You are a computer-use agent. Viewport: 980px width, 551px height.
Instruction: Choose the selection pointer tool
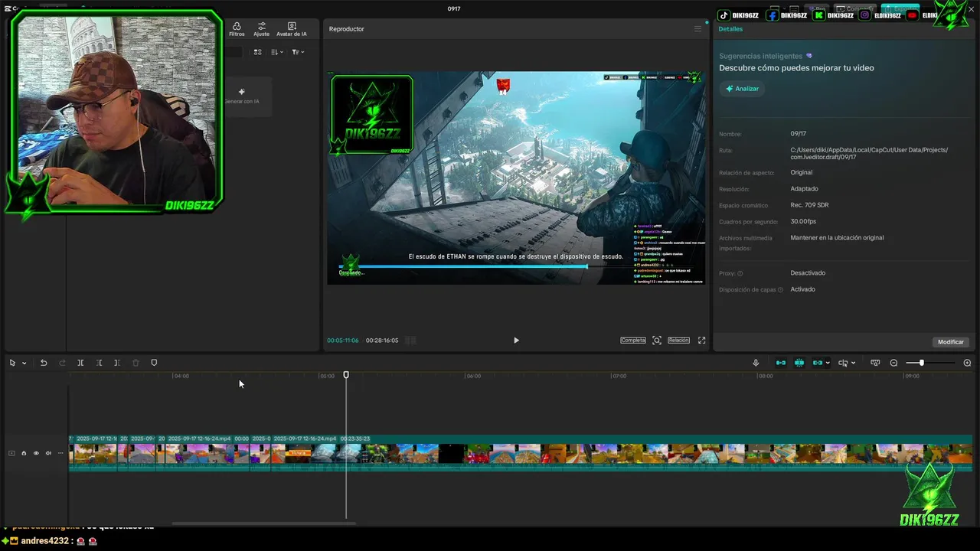coord(12,363)
